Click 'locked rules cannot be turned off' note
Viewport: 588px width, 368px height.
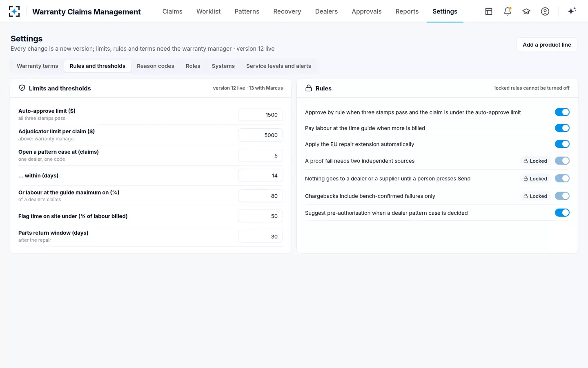532,88
